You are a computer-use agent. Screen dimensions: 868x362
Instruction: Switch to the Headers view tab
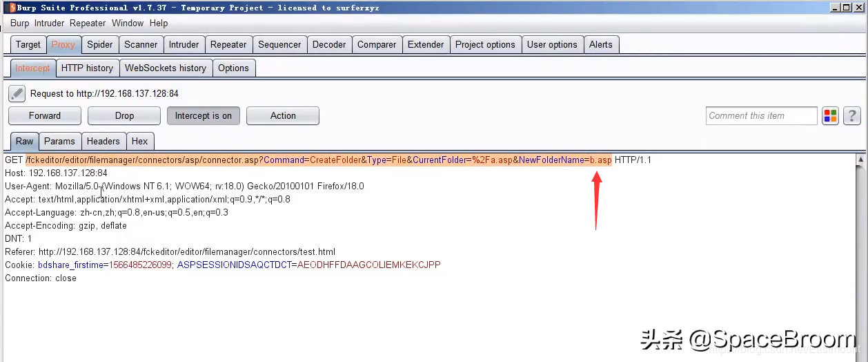pos(103,141)
